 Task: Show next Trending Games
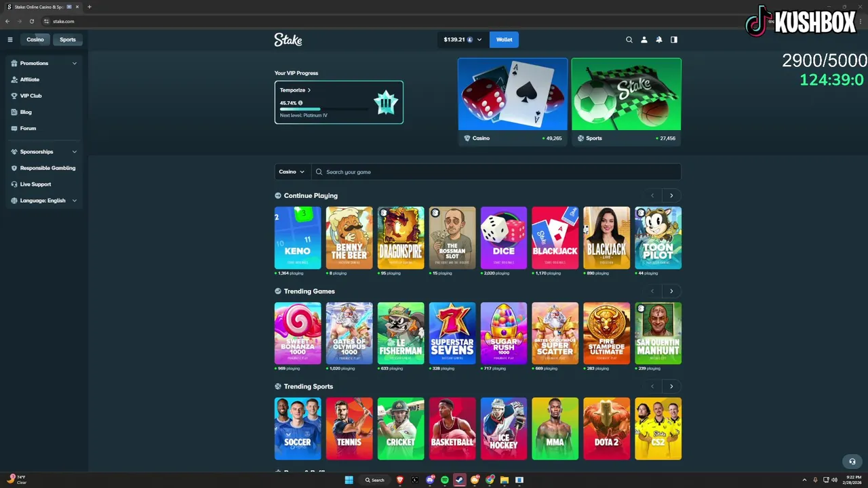(671, 291)
